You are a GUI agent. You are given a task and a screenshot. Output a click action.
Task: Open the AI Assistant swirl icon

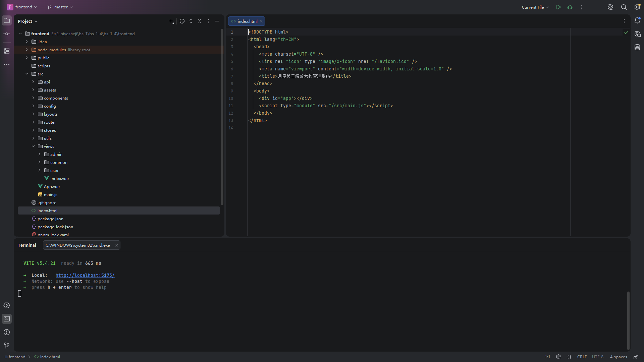click(x=610, y=7)
